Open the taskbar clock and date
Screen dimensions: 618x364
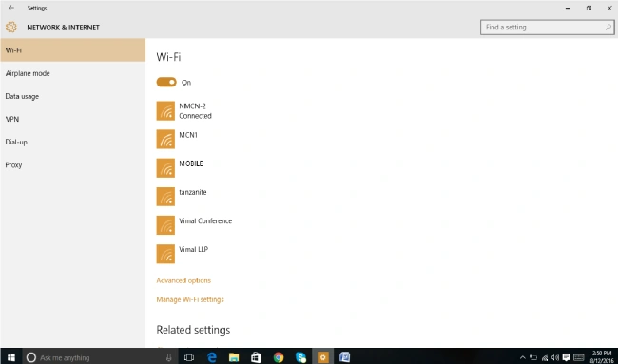[602, 357]
